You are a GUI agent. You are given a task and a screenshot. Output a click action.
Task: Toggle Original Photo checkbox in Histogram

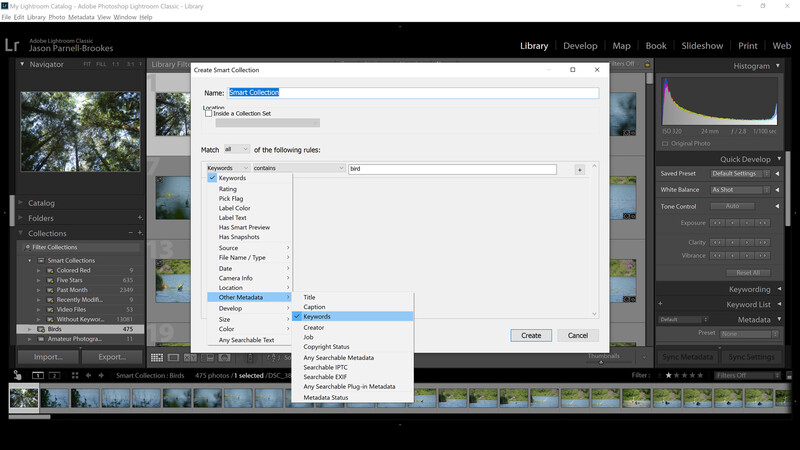pos(665,143)
